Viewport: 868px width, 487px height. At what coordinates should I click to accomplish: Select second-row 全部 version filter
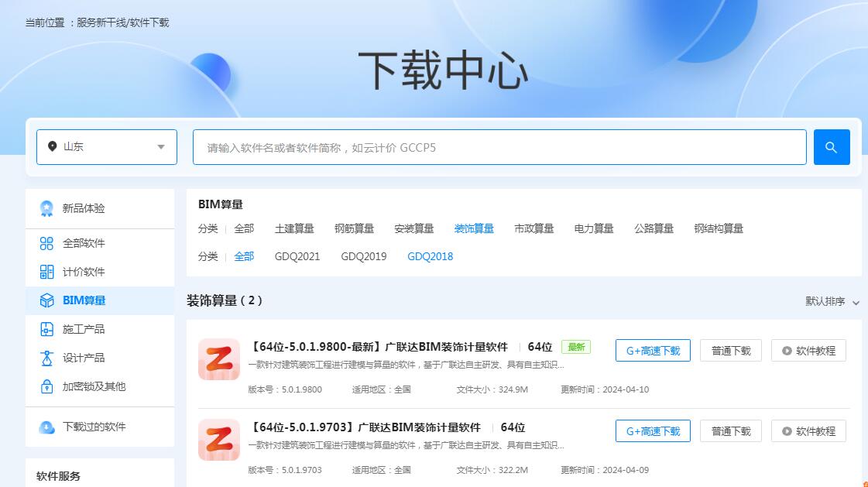[244, 257]
